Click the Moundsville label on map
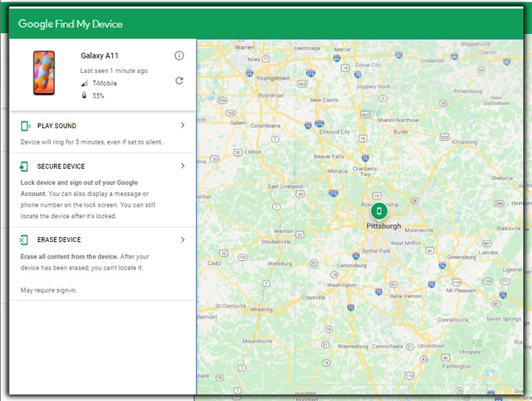Viewport: 532px width, 401px height. coord(257,341)
